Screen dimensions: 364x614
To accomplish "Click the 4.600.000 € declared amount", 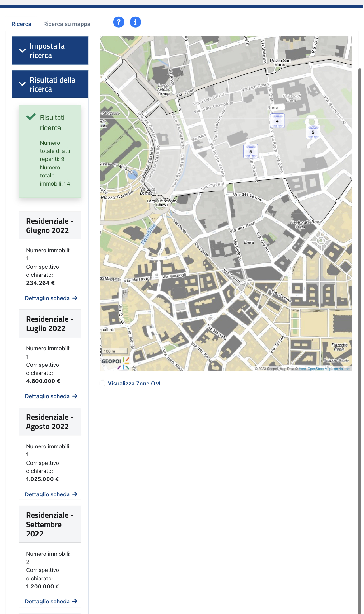I will pos(43,381).
